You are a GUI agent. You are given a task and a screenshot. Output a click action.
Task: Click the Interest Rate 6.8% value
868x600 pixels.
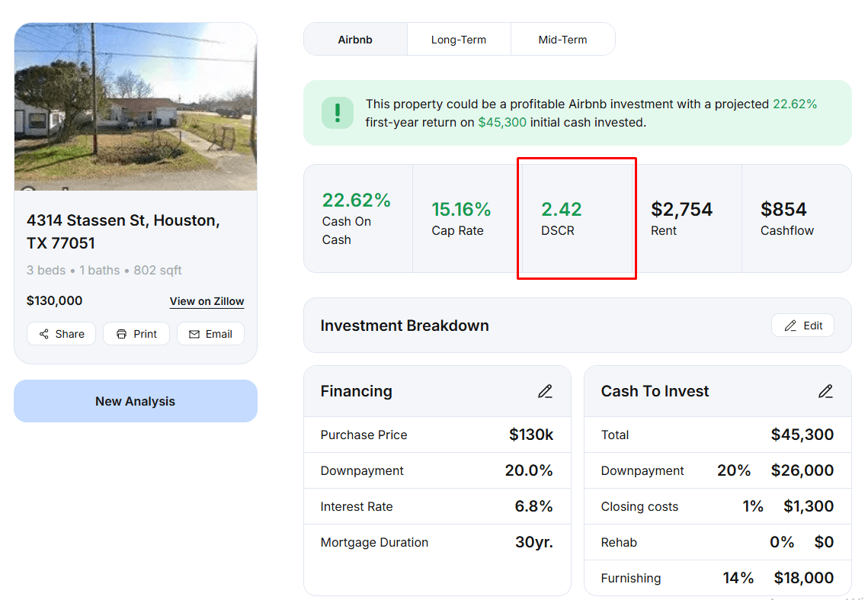pyautogui.click(x=533, y=506)
